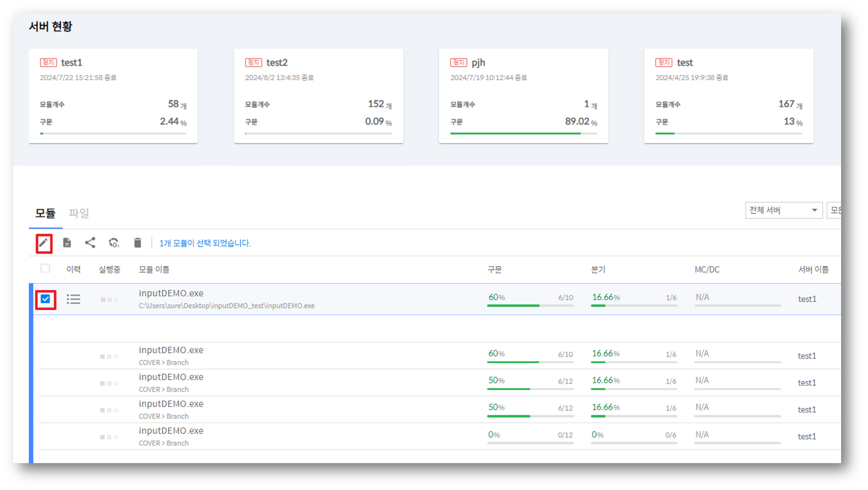Click the pjh 89.02% coverage progress bar
Screen dimensions: 868x490
pyautogui.click(x=523, y=133)
